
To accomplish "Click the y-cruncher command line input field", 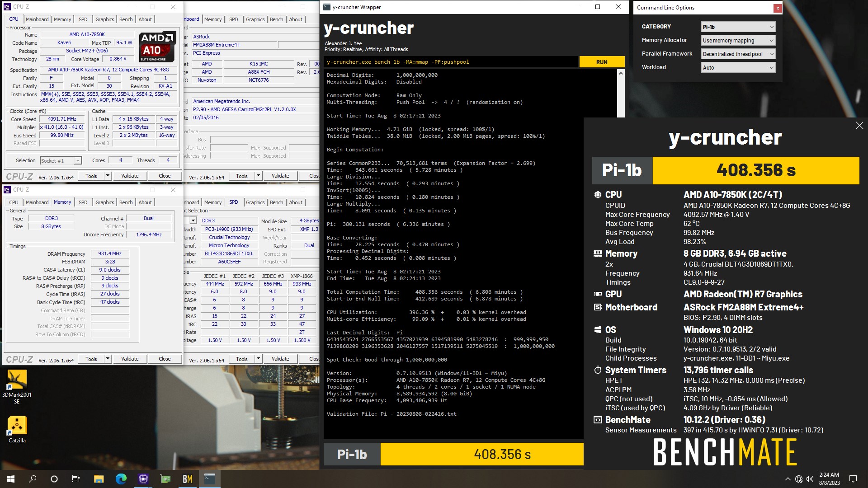I will point(451,62).
